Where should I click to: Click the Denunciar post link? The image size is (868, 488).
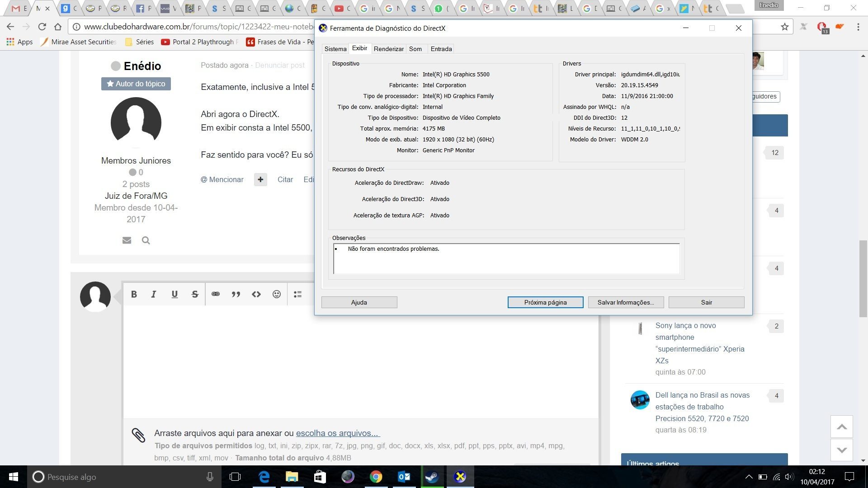(280, 65)
